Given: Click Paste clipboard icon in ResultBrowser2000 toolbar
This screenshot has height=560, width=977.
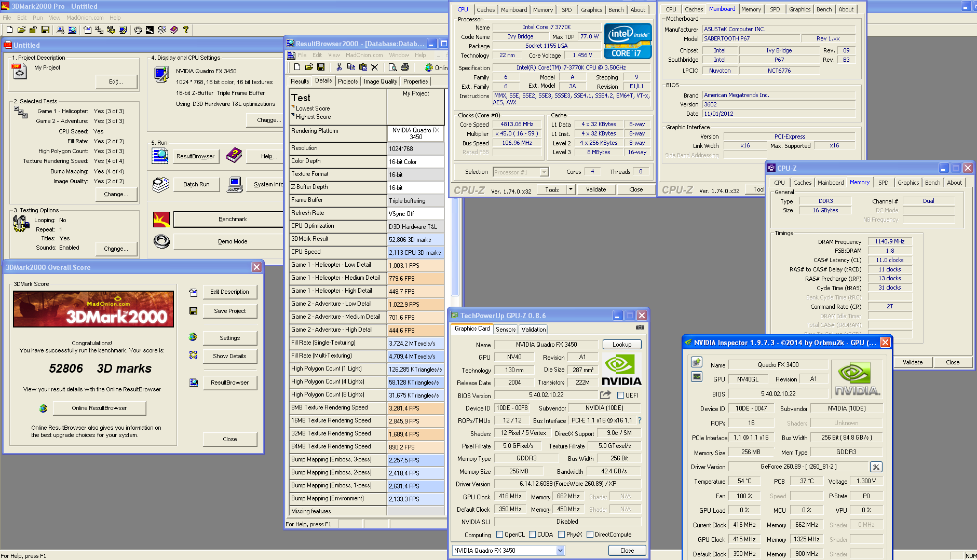Looking at the screenshot, I should pyautogui.click(x=363, y=67).
